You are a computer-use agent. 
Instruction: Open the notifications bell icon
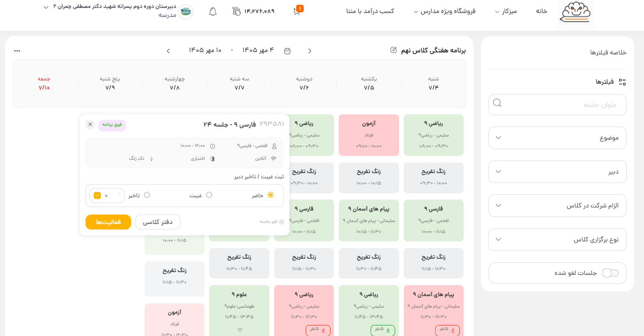coord(213,11)
